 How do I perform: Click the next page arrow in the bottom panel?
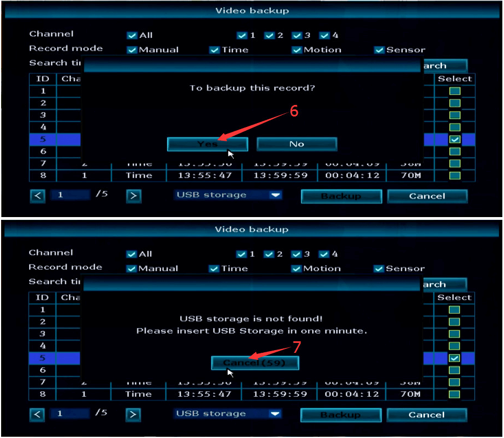132,415
